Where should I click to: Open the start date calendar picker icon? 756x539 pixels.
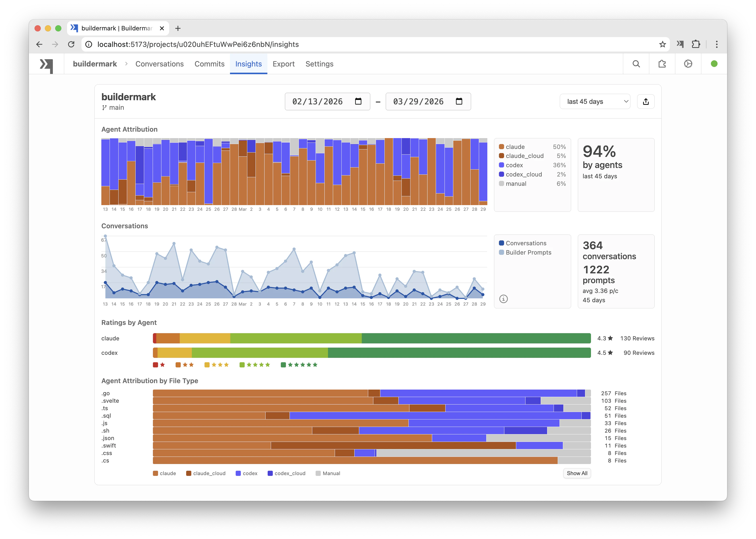coord(358,102)
